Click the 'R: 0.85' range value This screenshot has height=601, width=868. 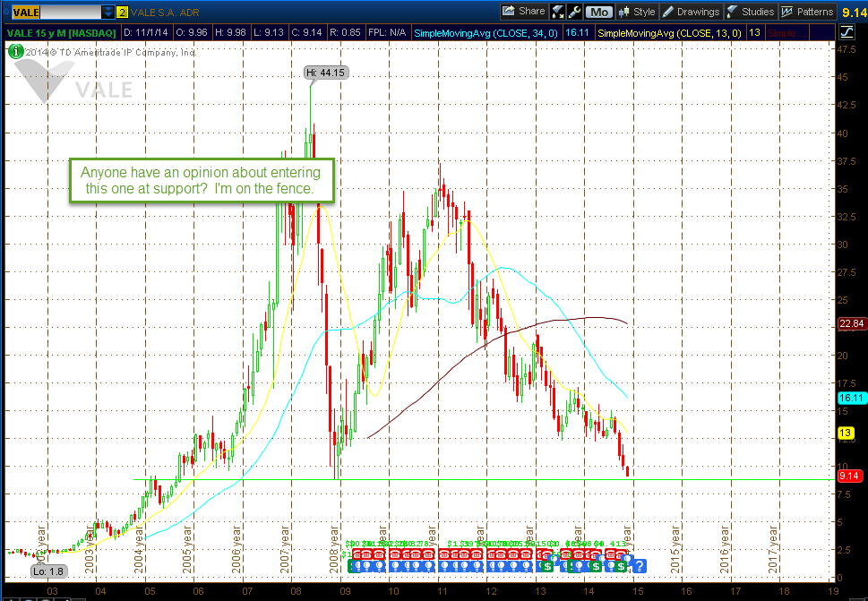[345, 32]
